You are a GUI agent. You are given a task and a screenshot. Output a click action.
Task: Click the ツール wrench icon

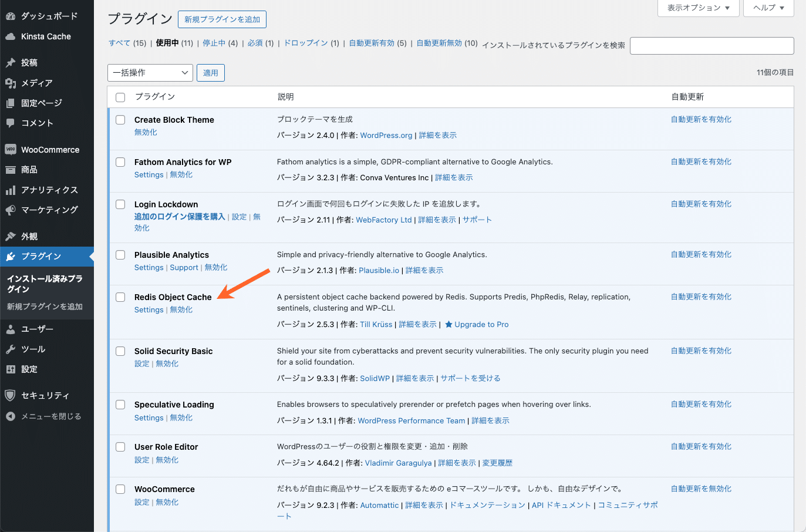coord(11,349)
